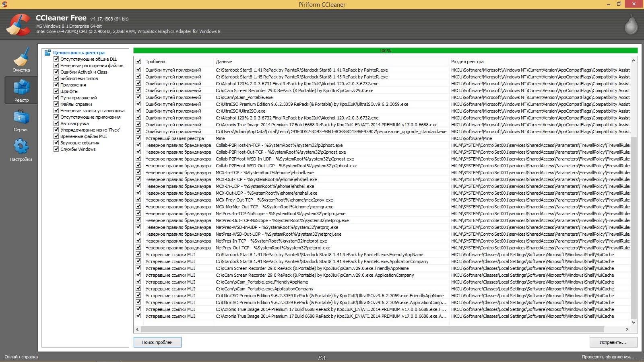
Task: Toggle the select-all checkbox in table header
Action: (x=138, y=62)
